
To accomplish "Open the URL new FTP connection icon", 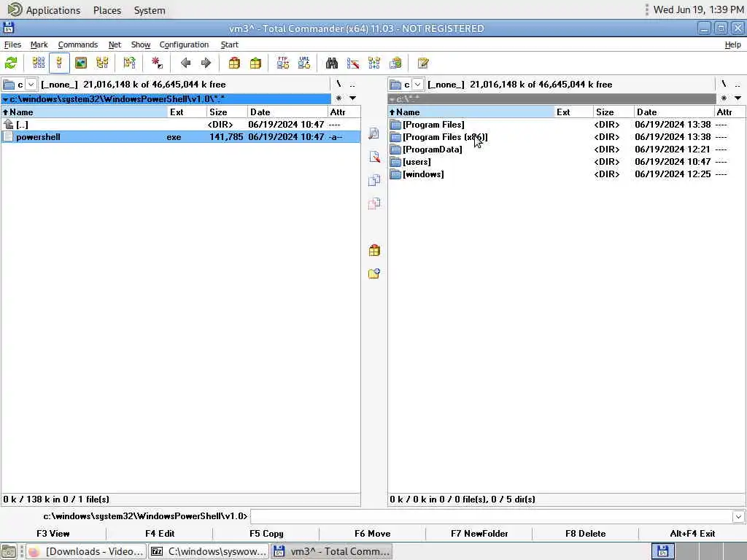I will [x=304, y=63].
